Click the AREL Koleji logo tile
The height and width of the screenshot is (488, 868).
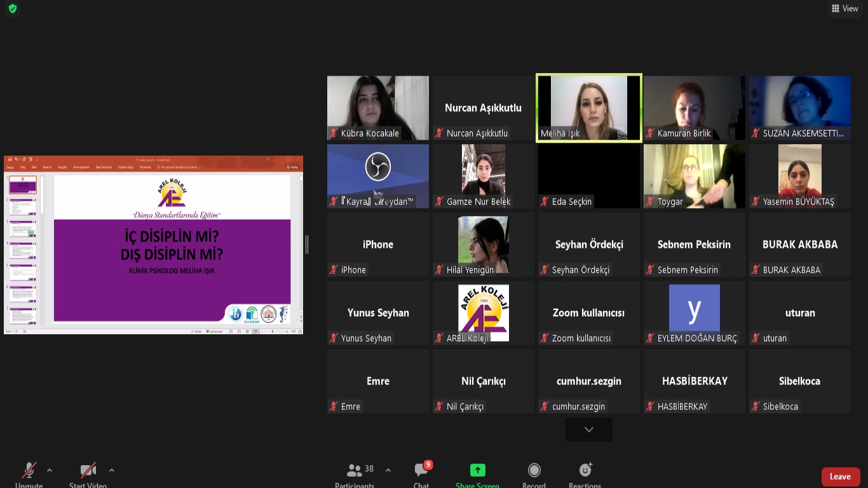click(x=483, y=313)
